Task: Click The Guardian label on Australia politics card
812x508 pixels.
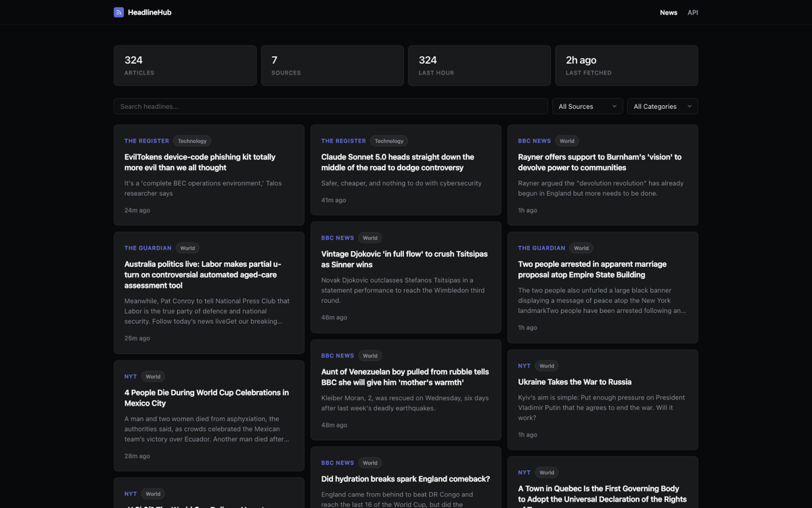Action: (148, 248)
